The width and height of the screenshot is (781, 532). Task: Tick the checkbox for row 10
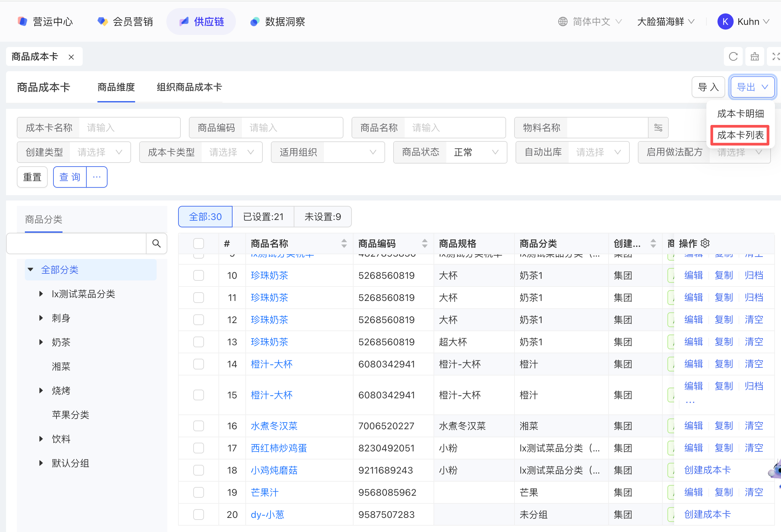[199, 275]
